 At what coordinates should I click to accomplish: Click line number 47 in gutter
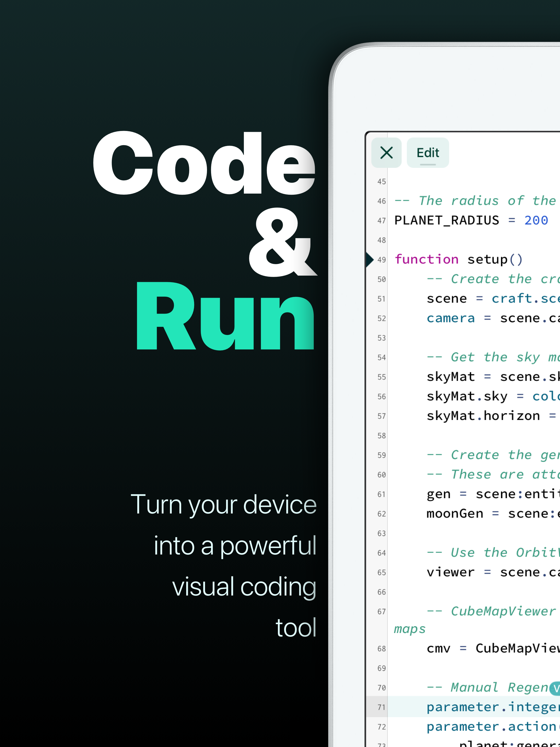[381, 221]
